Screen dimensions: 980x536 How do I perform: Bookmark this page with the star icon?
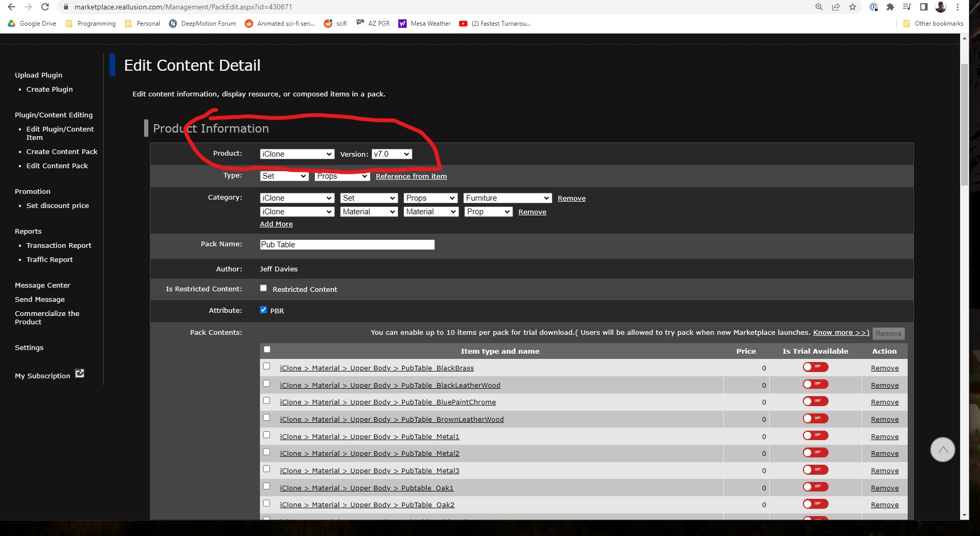click(x=853, y=7)
